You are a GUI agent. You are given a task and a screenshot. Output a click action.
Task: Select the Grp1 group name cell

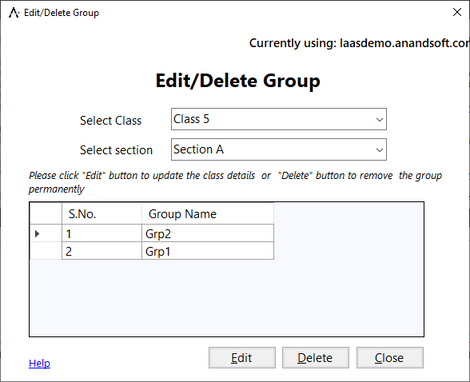tap(207, 251)
